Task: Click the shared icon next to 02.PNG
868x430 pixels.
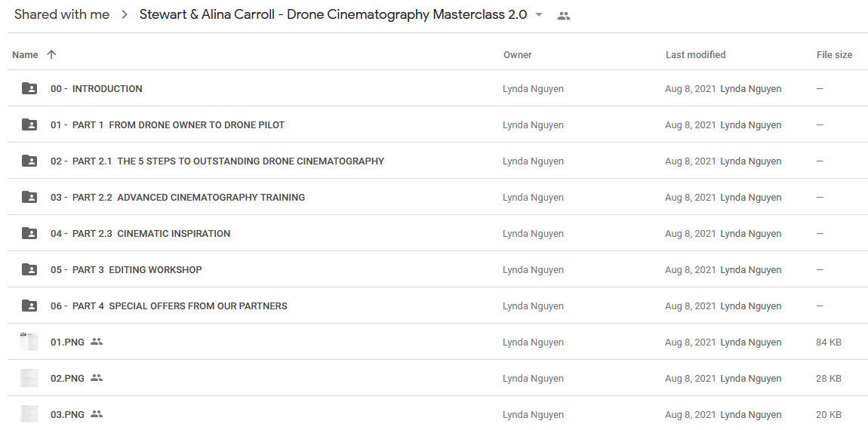Action: pyautogui.click(x=97, y=378)
